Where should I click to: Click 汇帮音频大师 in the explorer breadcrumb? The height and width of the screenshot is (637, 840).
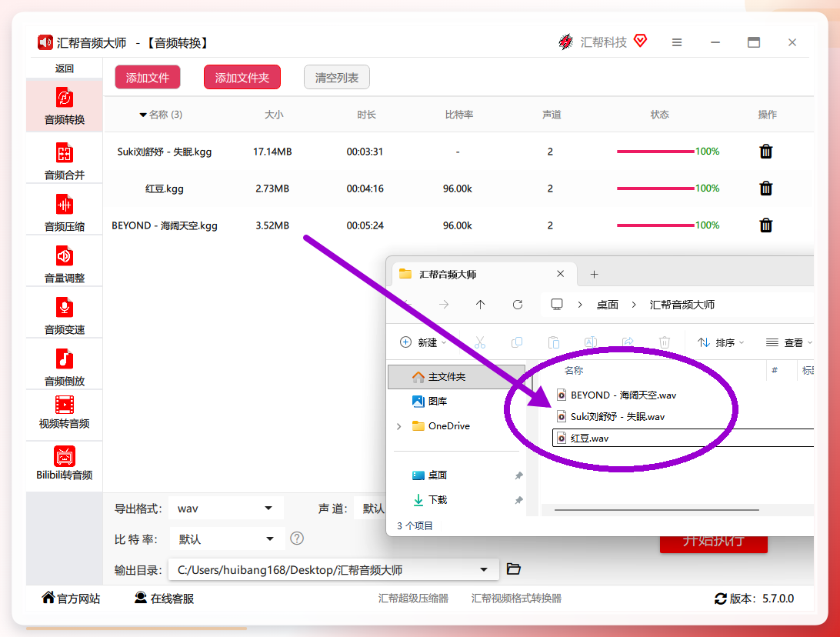point(682,305)
